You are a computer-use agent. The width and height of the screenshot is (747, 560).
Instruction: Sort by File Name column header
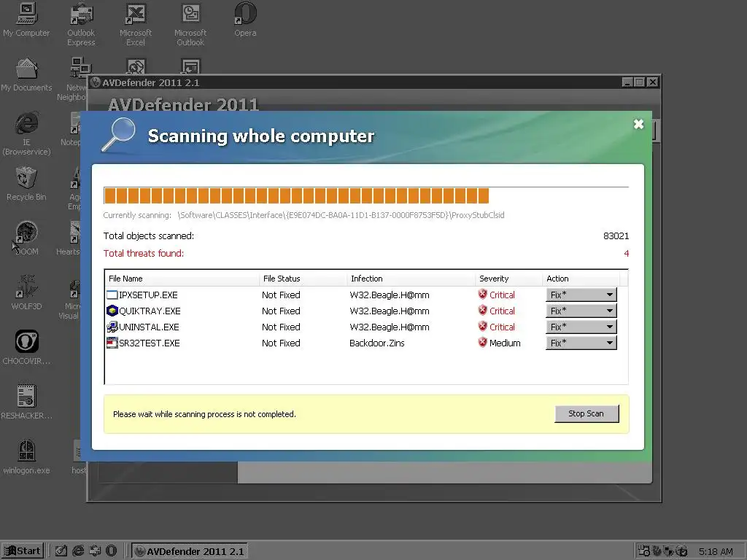tap(182, 279)
